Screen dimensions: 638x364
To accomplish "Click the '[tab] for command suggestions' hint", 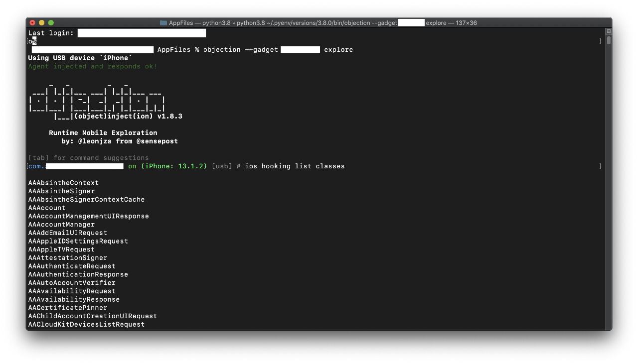I will (88, 158).
